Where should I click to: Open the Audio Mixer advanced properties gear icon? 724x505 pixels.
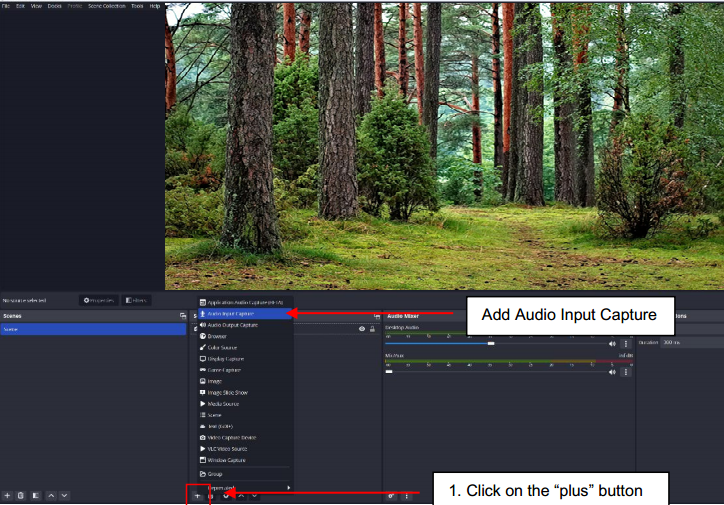tap(391, 496)
